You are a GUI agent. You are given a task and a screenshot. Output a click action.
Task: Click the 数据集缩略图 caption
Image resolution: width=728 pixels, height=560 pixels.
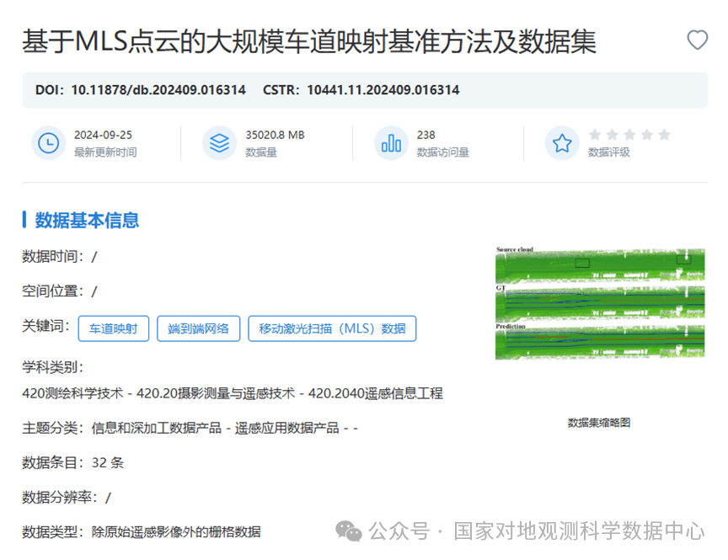(599, 423)
